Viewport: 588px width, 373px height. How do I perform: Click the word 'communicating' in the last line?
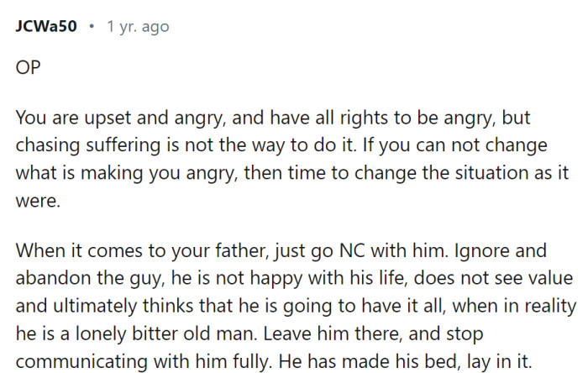coord(81,362)
